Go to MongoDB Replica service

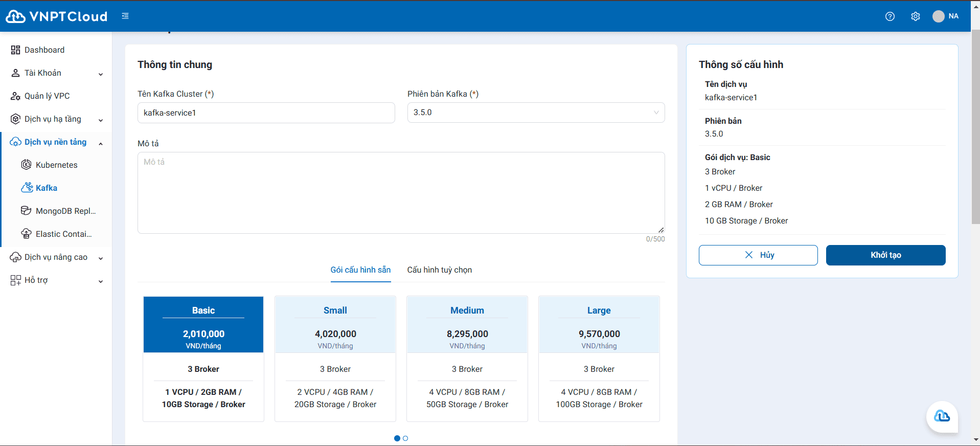[65, 211]
